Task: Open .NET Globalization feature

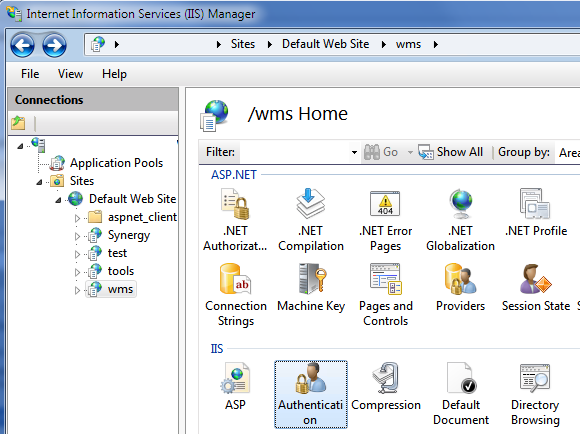Action: (x=460, y=220)
